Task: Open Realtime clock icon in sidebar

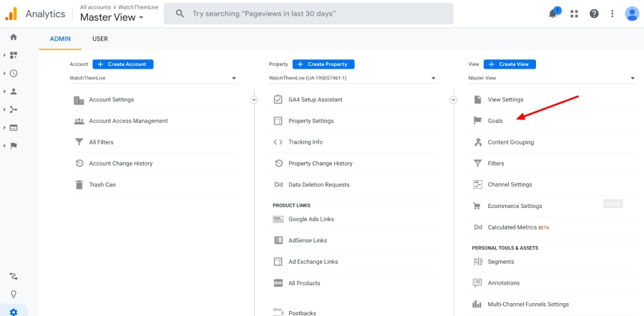Action: 14,74
